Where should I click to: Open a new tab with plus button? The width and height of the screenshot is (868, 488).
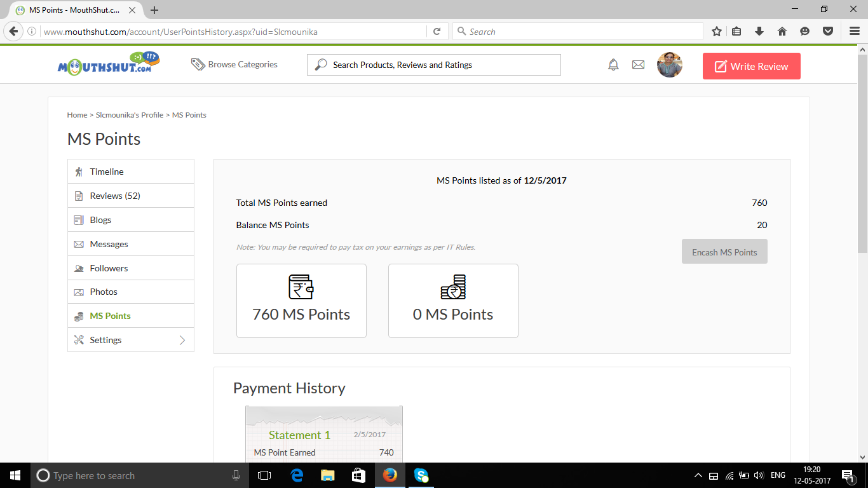click(x=154, y=10)
